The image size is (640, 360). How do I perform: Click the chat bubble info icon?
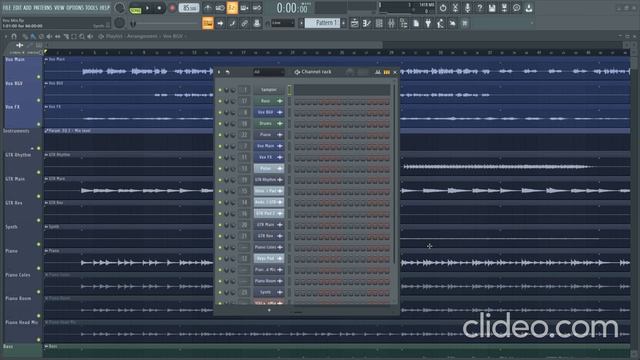(x=516, y=8)
